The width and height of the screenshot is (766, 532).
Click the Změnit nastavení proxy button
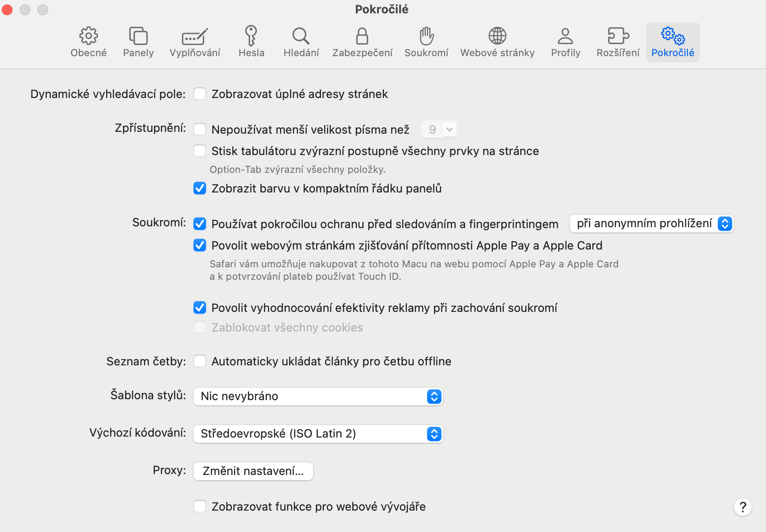[x=253, y=471]
